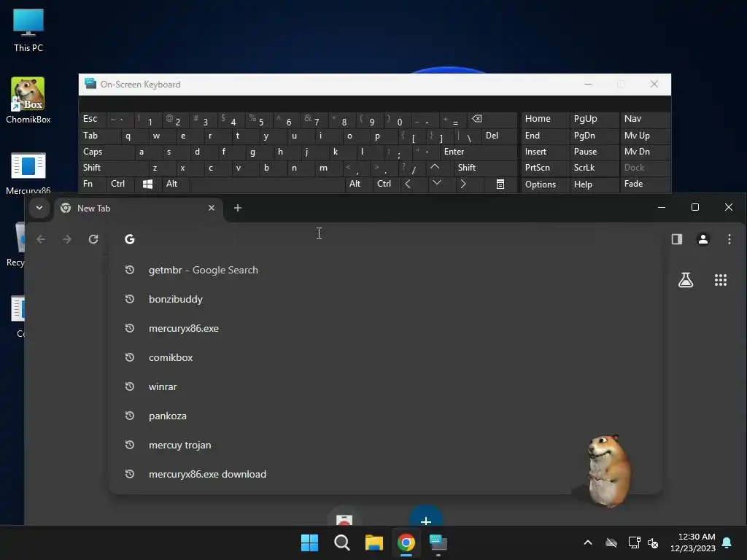The height and width of the screenshot is (560, 747).
Task: Toggle the left Ctrl key
Action: (x=120, y=184)
